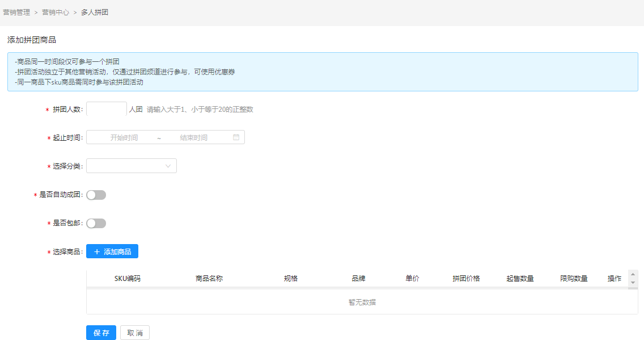
Task: Click the 拼团价格 column header
Action: [x=466, y=278]
